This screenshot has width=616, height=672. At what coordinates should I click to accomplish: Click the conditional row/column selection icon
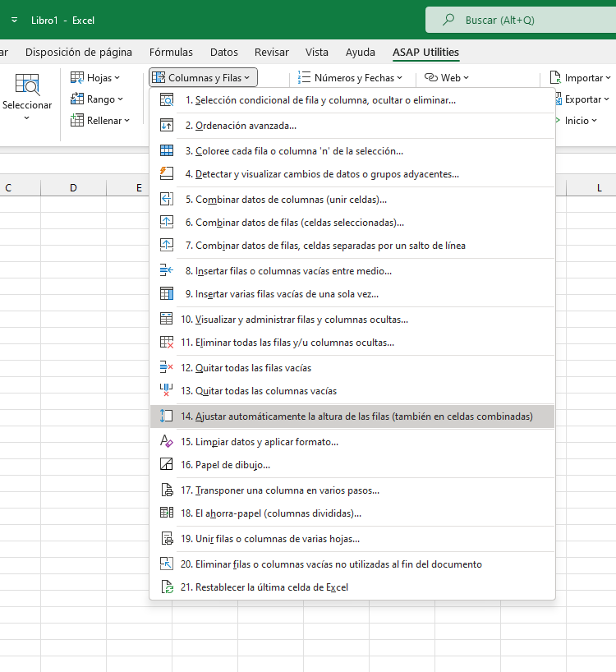166,100
